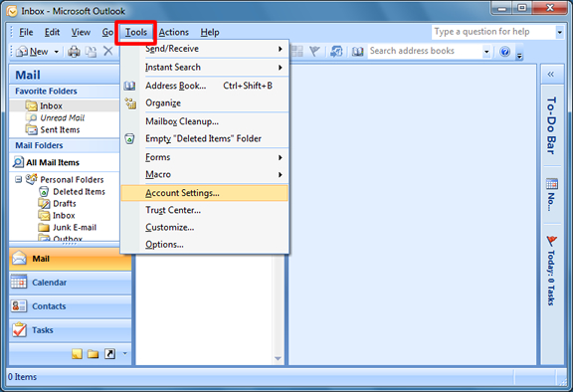Open the Go menu
Viewport: 573px width, 392px height.
[x=107, y=32]
